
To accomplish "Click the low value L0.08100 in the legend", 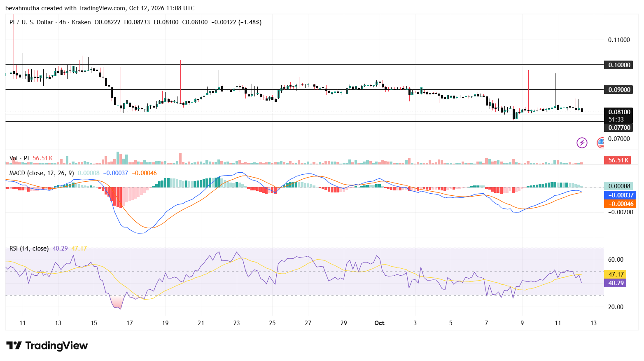I will point(166,22).
